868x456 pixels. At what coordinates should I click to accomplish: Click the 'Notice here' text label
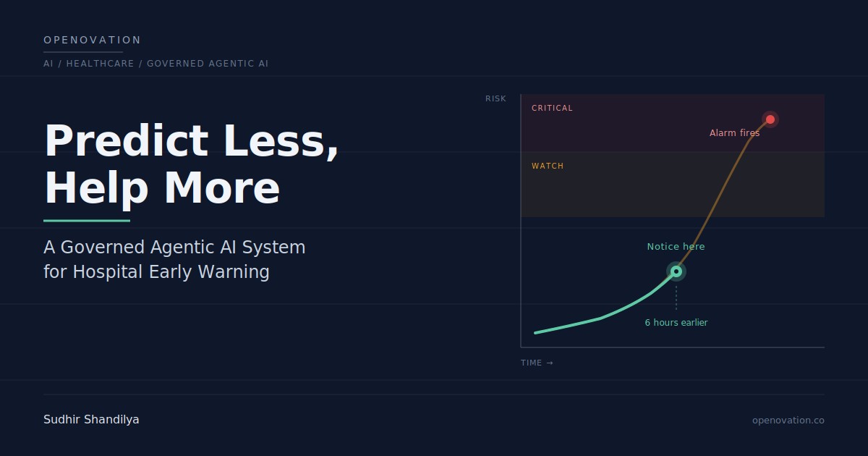click(x=676, y=247)
